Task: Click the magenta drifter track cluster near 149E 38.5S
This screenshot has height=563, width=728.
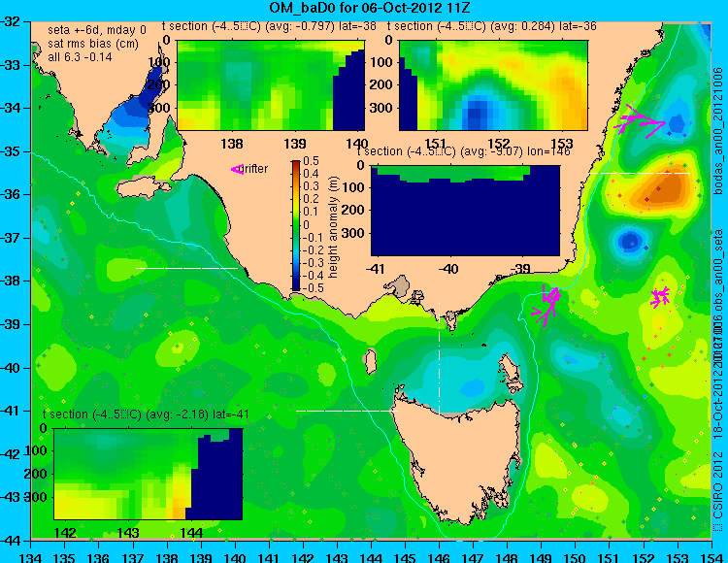Action: 547,304
